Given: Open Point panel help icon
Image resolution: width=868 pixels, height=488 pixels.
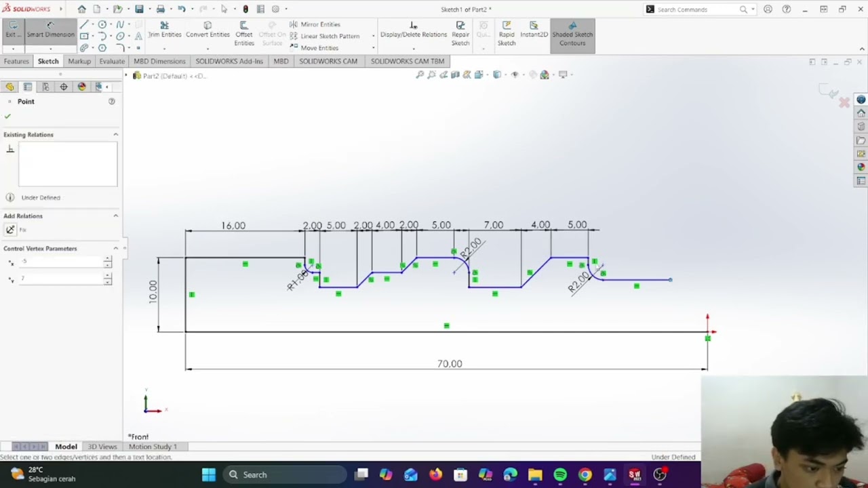Looking at the screenshot, I should [x=112, y=102].
